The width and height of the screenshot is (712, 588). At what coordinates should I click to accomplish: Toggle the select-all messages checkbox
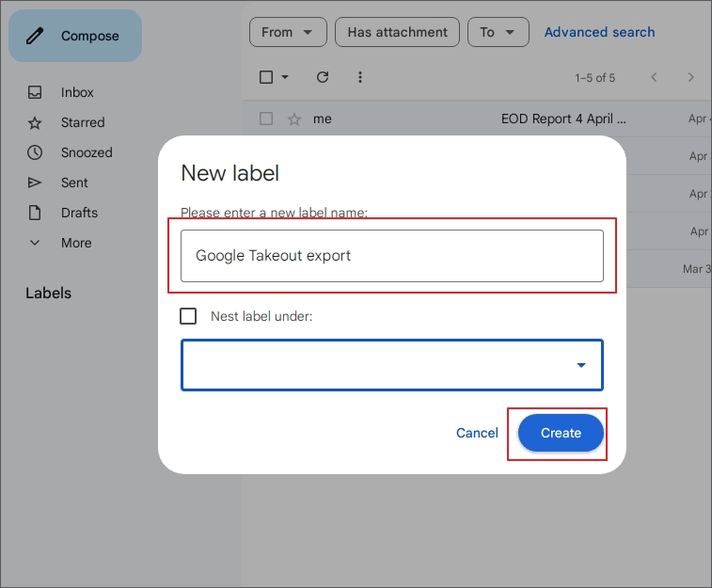(266, 77)
